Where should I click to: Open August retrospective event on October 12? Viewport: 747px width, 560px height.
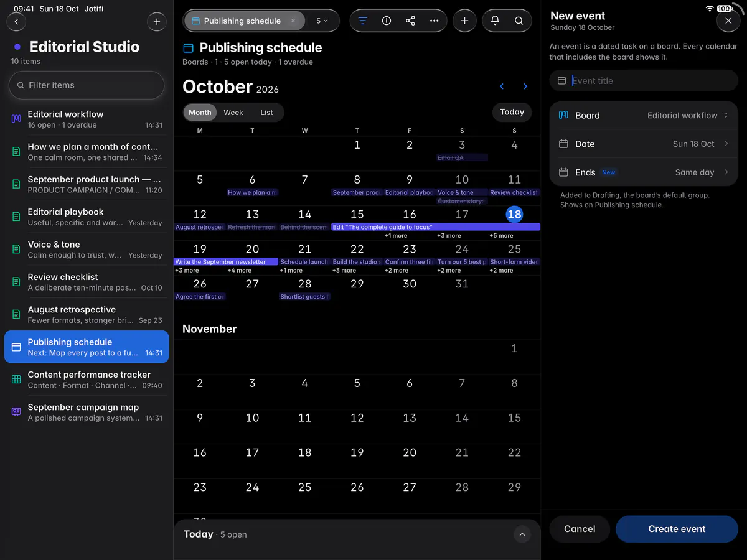200,227
